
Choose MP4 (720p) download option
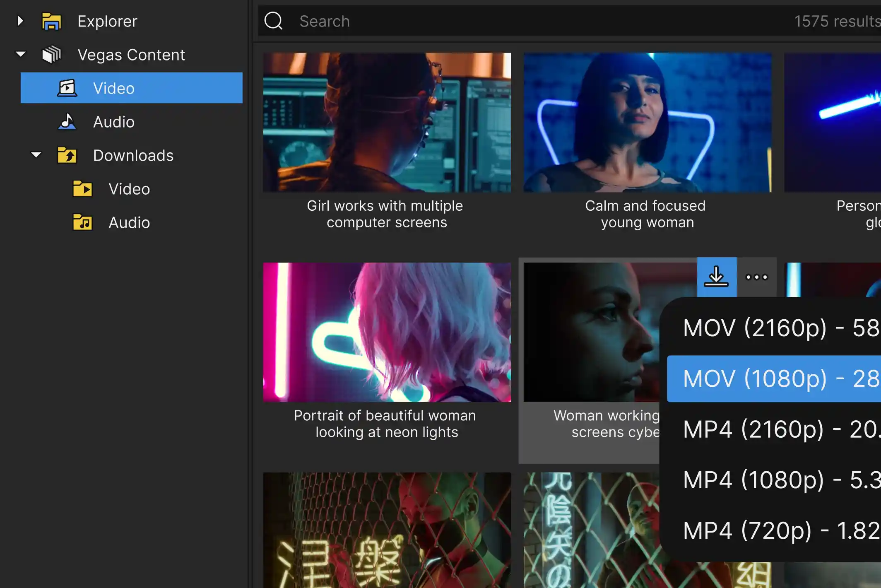click(x=774, y=531)
